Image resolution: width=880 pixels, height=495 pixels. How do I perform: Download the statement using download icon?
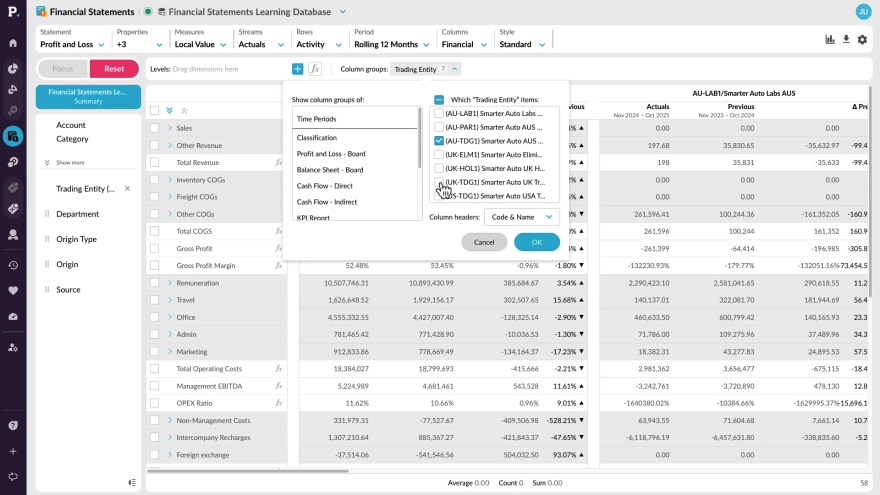tap(846, 39)
